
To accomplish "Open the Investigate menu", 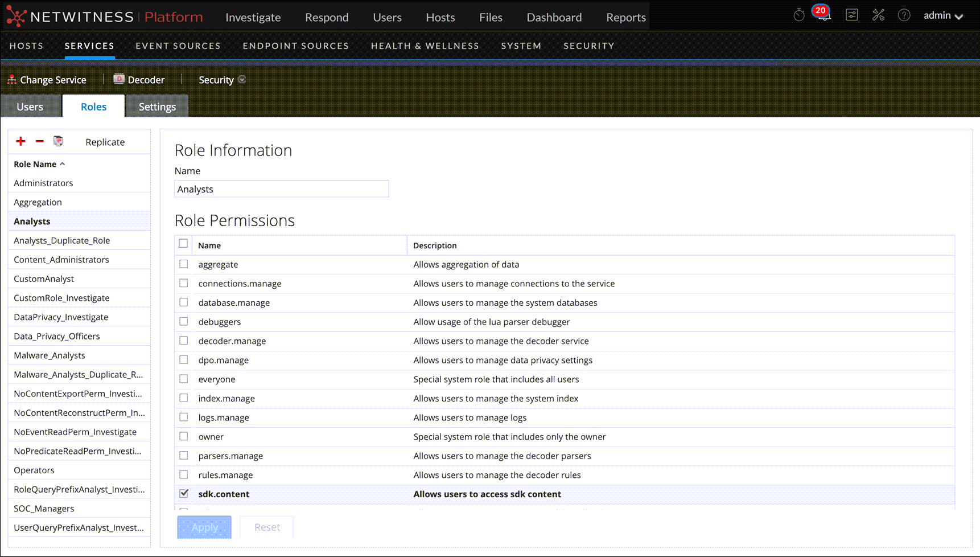I will (253, 18).
